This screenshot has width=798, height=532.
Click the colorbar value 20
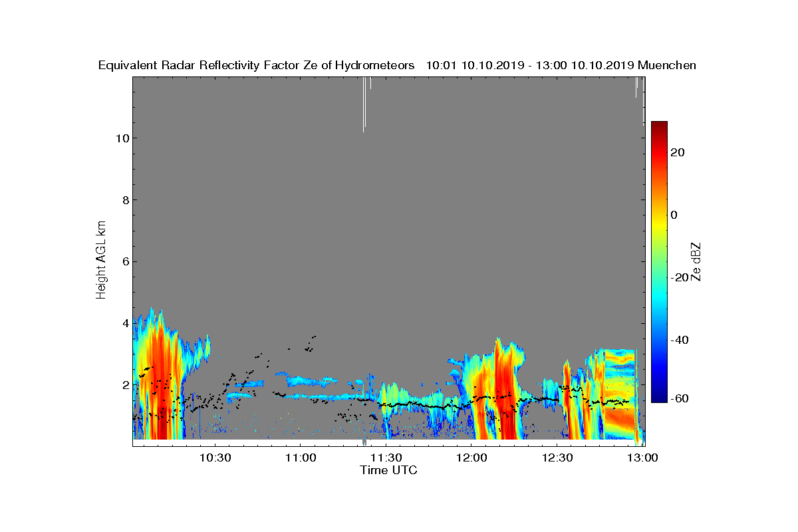pos(678,152)
